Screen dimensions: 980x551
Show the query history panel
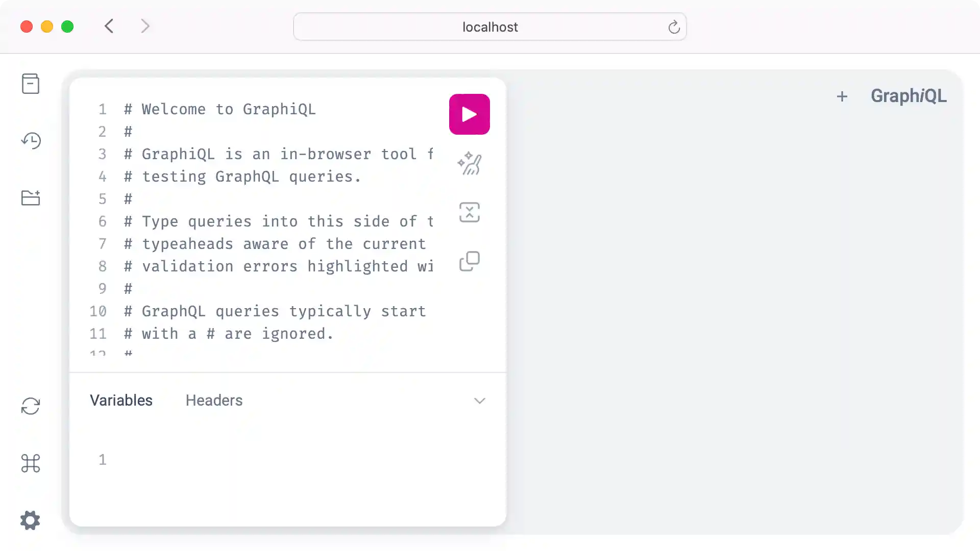[31, 141]
